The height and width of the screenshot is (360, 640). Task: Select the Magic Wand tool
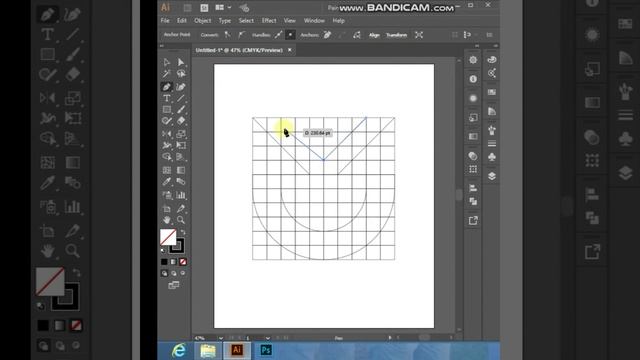167,74
